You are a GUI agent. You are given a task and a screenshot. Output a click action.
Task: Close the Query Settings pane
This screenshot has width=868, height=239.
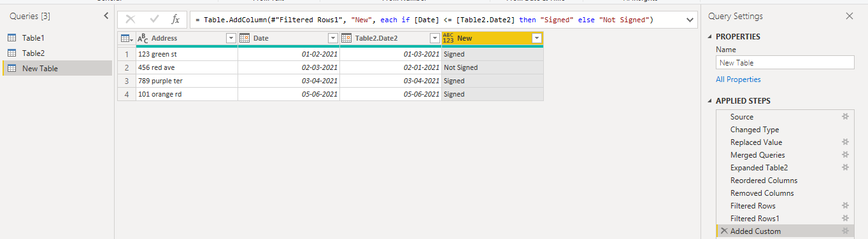[849, 16]
